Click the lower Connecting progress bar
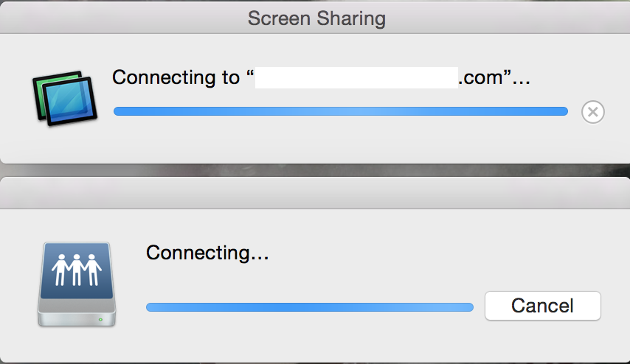This screenshot has width=630, height=364. (310, 307)
